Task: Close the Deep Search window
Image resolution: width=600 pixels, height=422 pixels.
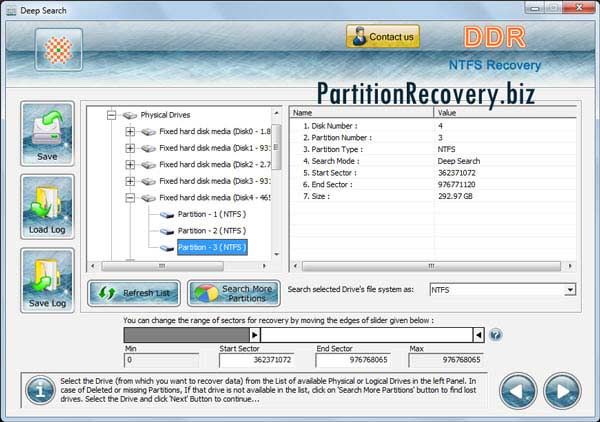Action: tap(580, 7)
